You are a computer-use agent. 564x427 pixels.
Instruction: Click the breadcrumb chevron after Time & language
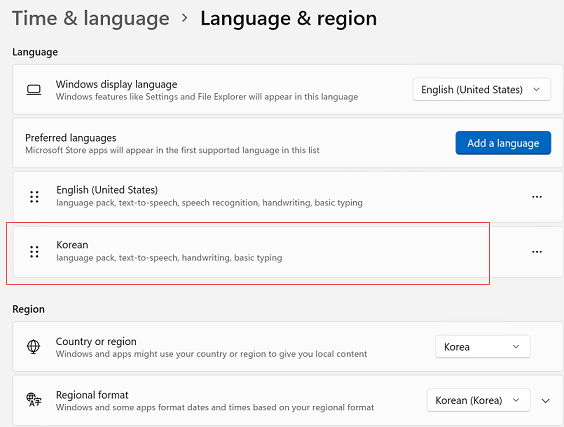[x=185, y=18]
